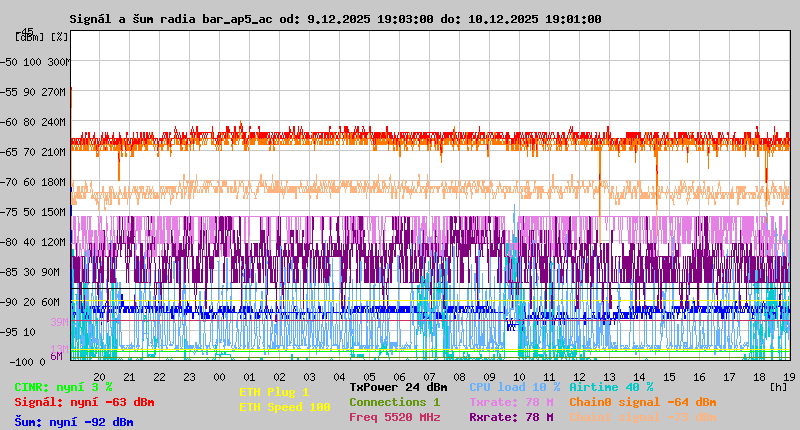Select the purple Rxrate legend label

point(511,417)
